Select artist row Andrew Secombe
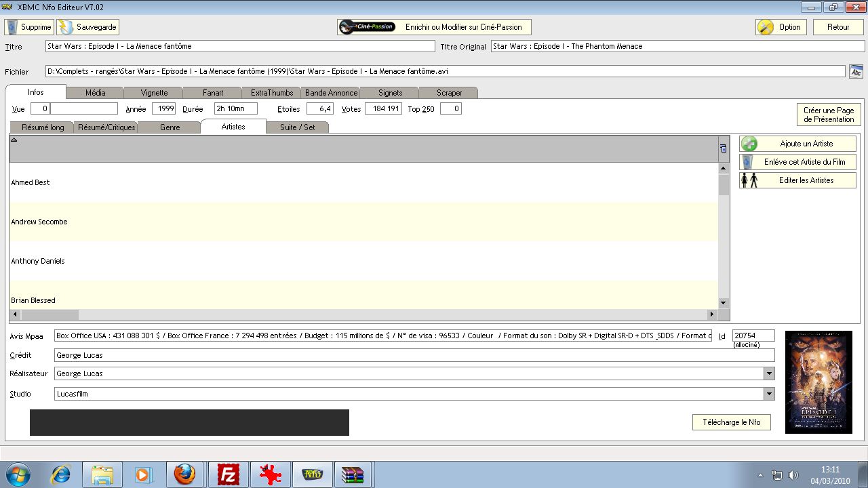 pos(363,222)
